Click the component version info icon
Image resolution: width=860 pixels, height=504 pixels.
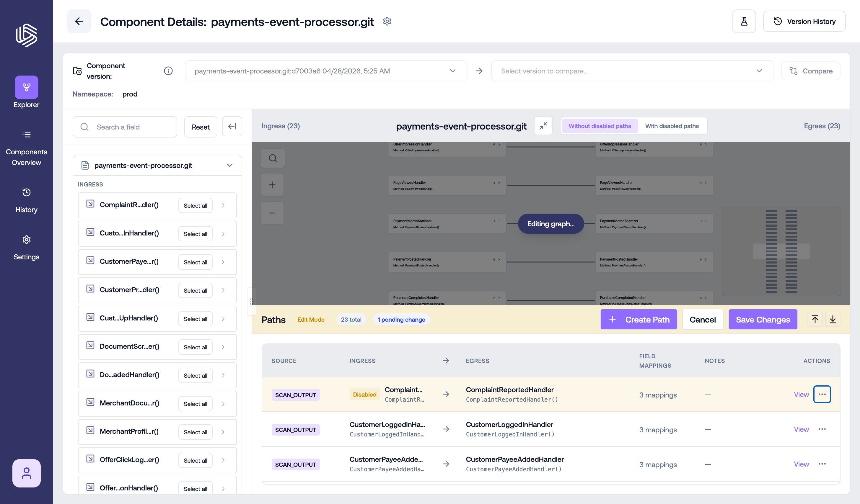tap(168, 71)
